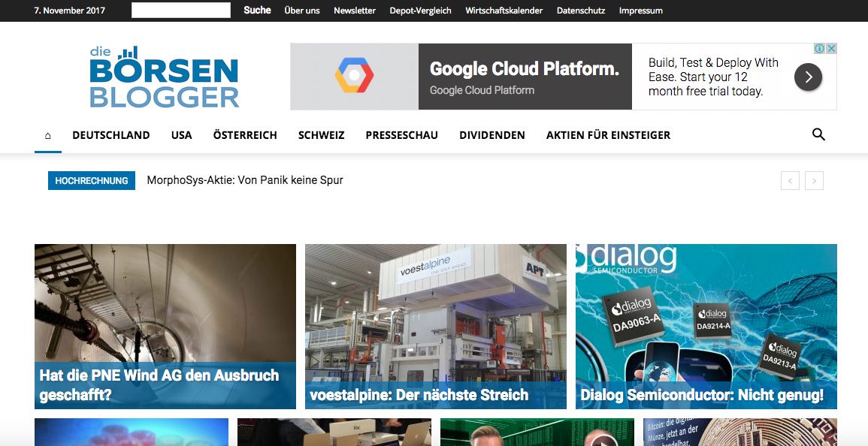Open the Schweiz menu section
868x446 pixels.
click(322, 135)
